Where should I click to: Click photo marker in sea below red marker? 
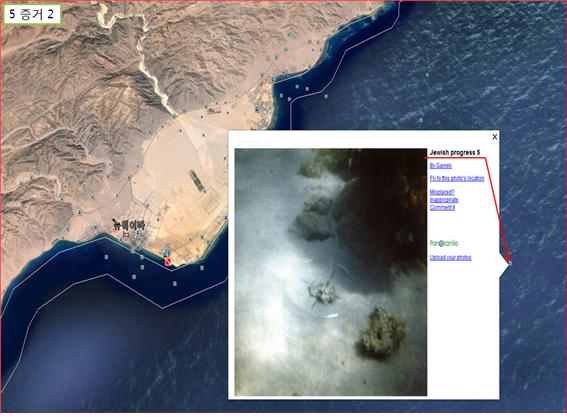pos(175,284)
